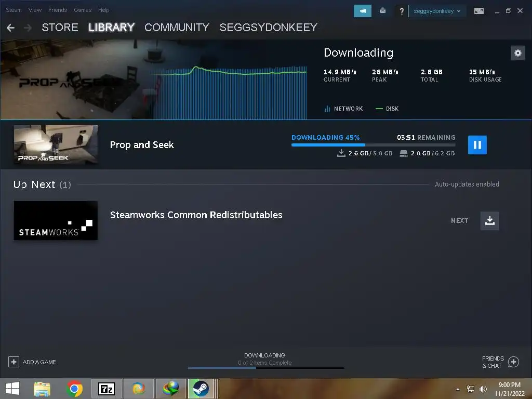Image resolution: width=532 pixels, height=399 pixels.
Task: Open Steam announcements megaphone icon
Action: point(362,11)
